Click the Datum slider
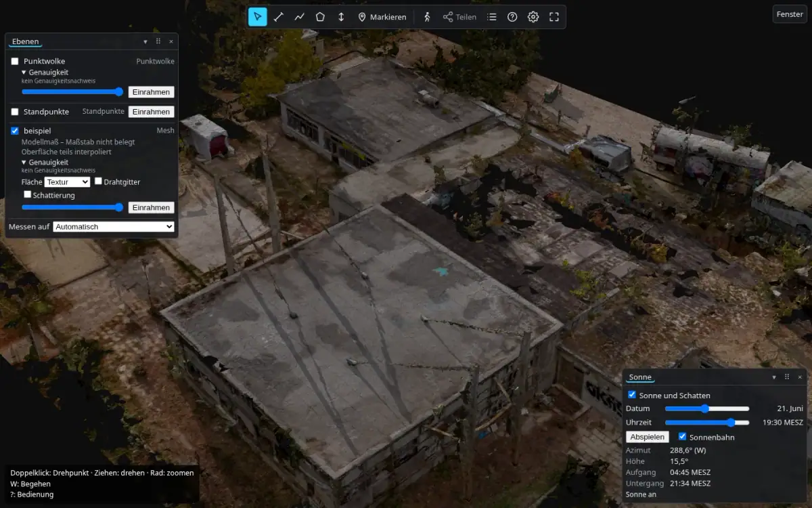812x508 pixels. tap(707, 408)
